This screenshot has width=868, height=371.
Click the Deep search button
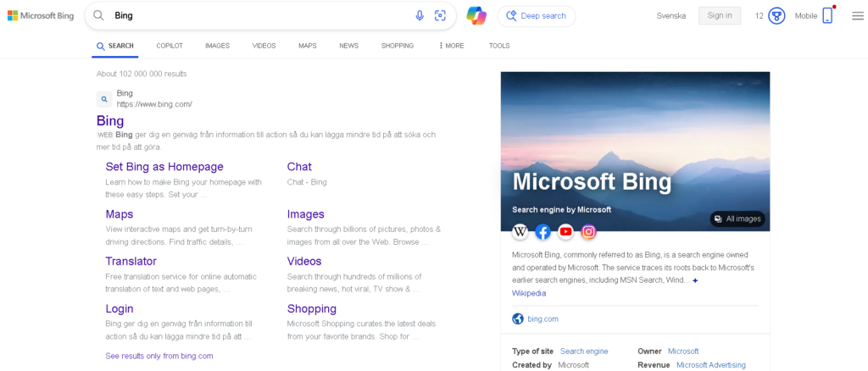pos(537,16)
